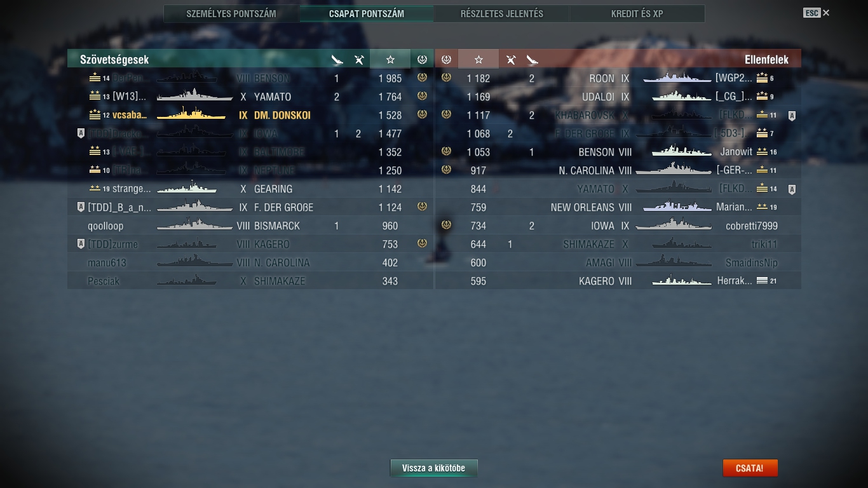Open the Személyes pontszám tab
The width and height of the screenshot is (868, 488).
pyautogui.click(x=231, y=13)
